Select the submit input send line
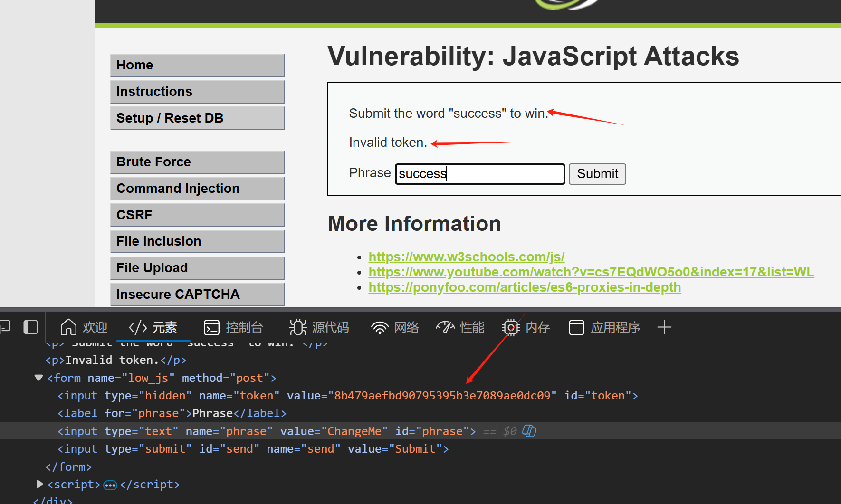The width and height of the screenshot is (841, 504). pyautogui.click(x=253, y=449)
